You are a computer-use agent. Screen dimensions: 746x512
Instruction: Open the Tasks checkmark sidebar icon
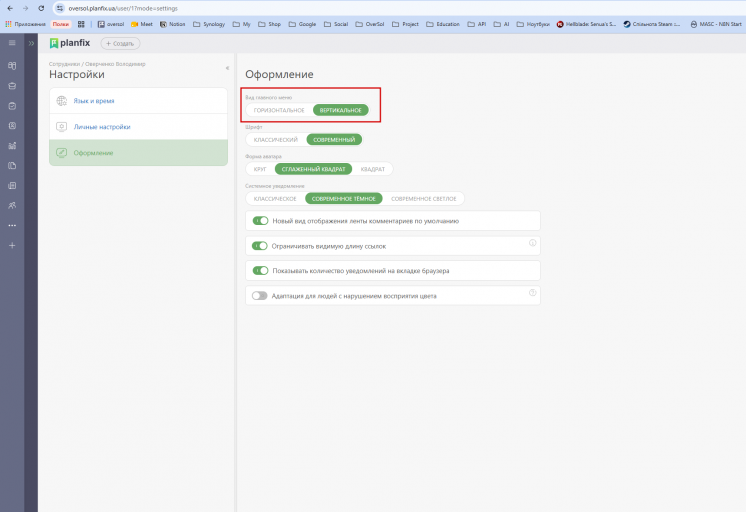point(12,106)
